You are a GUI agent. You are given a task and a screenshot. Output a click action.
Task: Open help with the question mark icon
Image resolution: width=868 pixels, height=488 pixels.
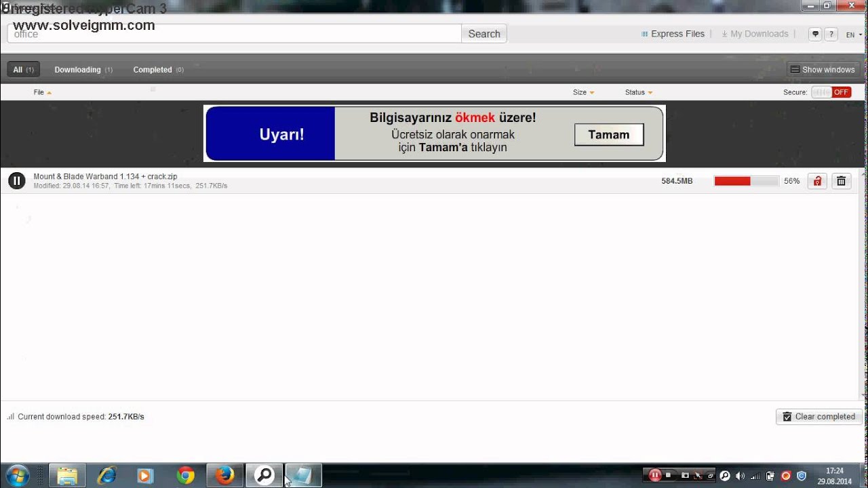pos(831,34)
